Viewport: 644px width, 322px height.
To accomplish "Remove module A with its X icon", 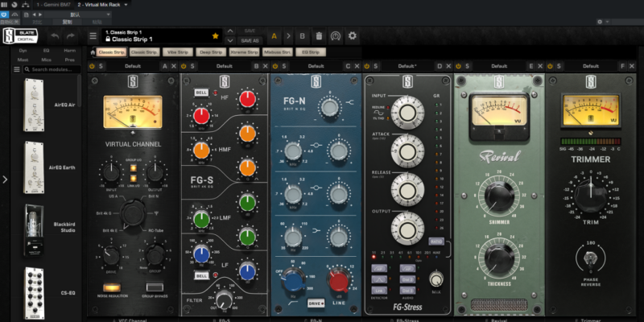I will [174, 66].
